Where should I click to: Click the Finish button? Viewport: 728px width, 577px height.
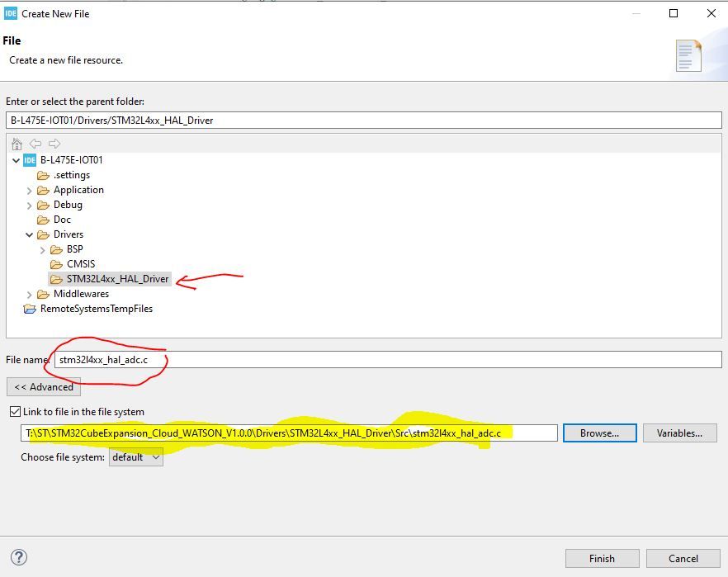click(x=603, y=559)
